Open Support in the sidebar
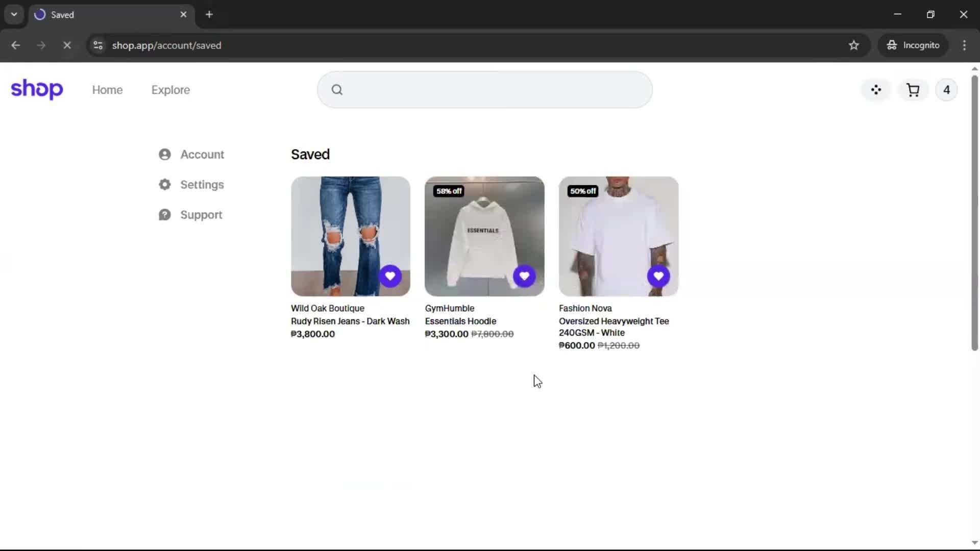Screen dimensions: 980x551 coord(201,215)
